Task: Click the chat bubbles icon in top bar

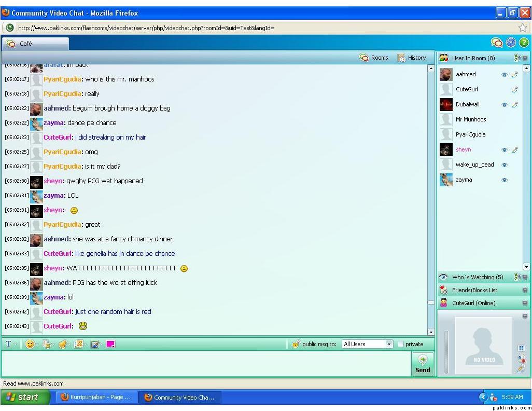Action: (497, 43)
